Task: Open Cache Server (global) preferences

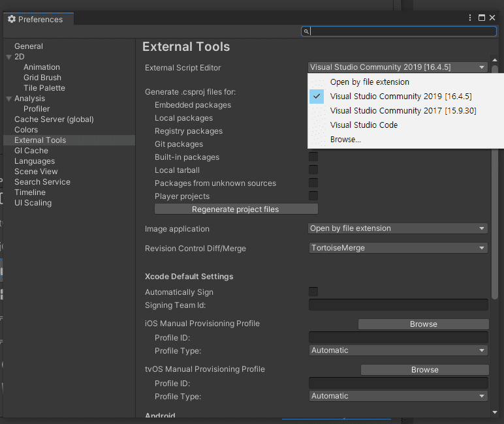Action: 54,119
